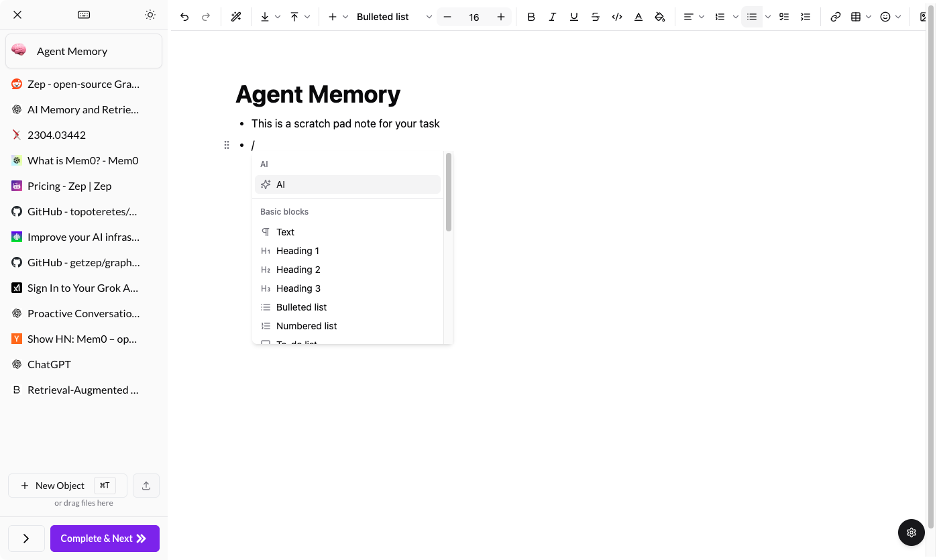Click the export upload arrow icon
Viewport: 939px width, 560px height.
pos(294,17)
